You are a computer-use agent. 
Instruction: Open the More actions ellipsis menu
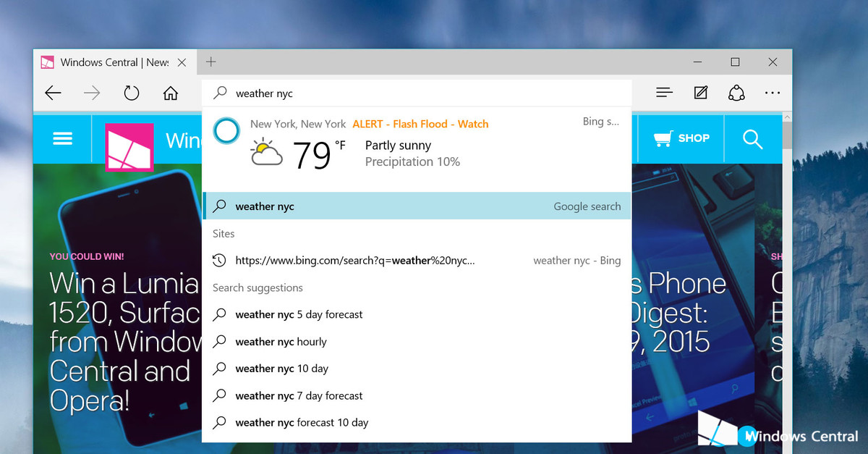click(773, 93)
